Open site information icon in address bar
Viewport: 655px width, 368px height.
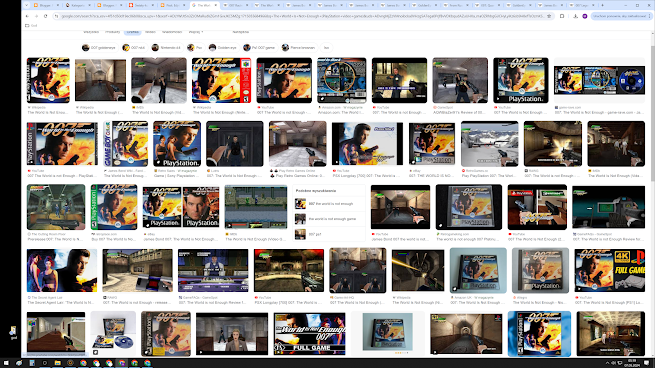coord(56,16)
